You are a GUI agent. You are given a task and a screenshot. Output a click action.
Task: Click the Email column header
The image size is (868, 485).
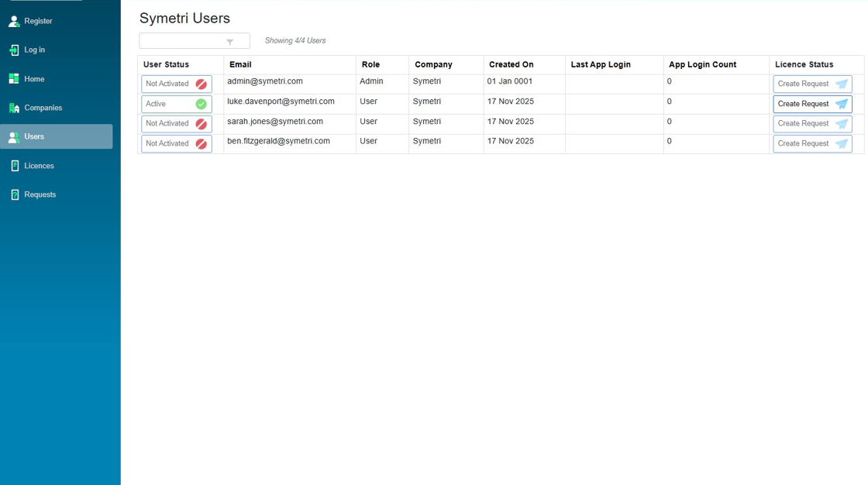[x=240, y=65]
